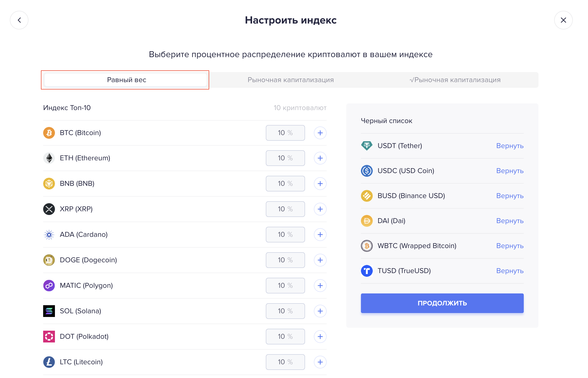Screen dimensions: 588x378
Task: Click ETH percentage input field
Action: point(285,158)
